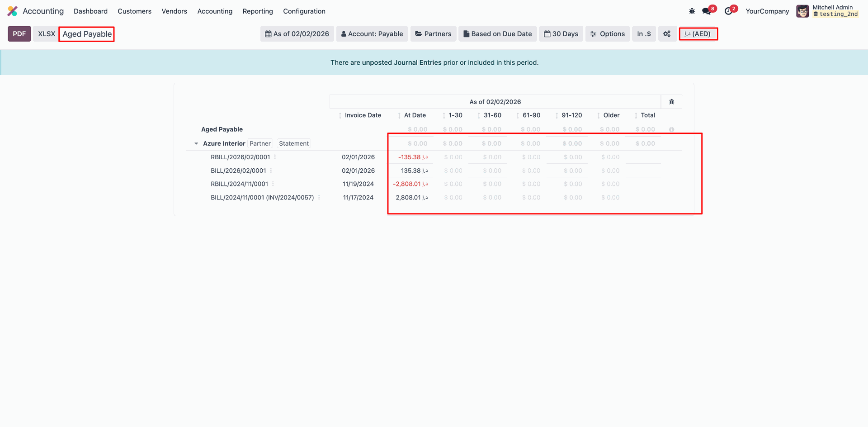Open the Vendors menu
Viewport: 868px width, 427px height.
pyautogui.click(x=174, y=11)
